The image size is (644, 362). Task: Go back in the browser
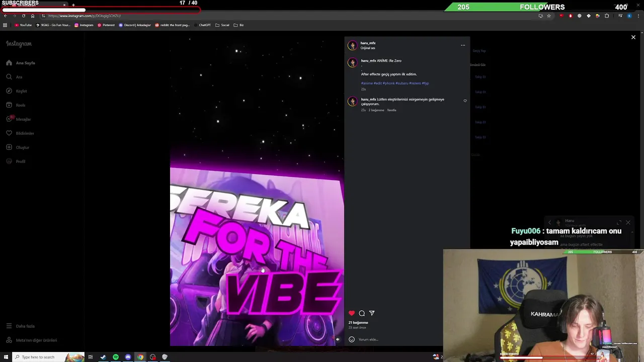(6, 16)
